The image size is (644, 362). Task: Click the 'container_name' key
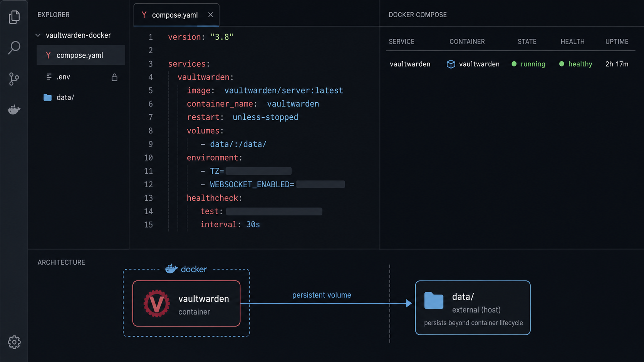point(220,104)
